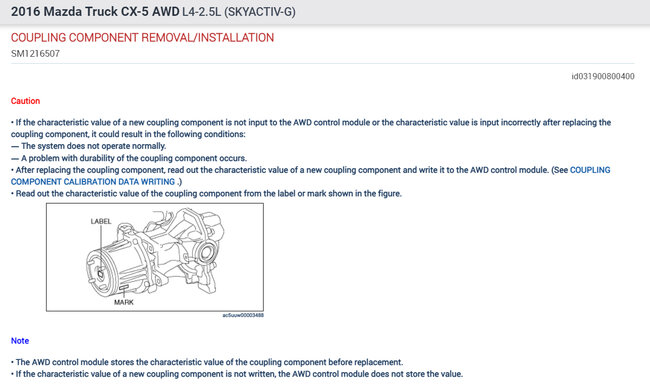Screen dimensions: 650x387
Task: Click the line 'The system does not operate normally.'
Action: (x=88, y=146)
